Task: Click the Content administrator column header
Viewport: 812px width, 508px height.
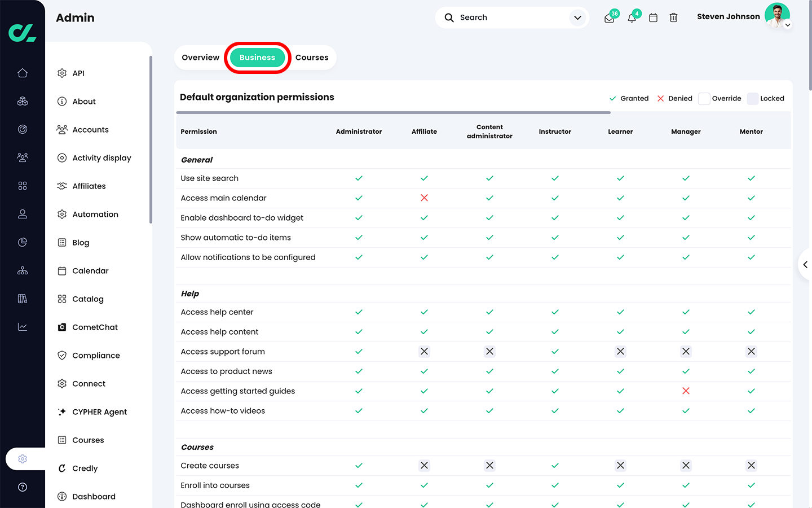Action: click(489, 132)
